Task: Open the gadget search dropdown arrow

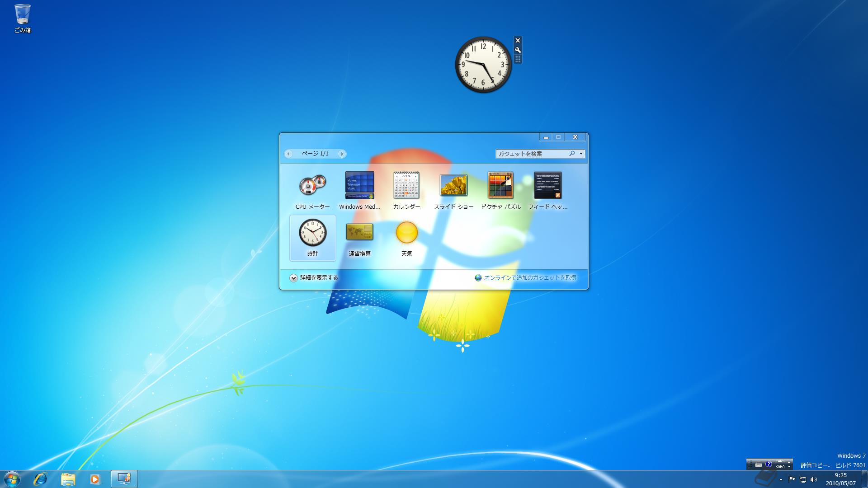Action: (581, 154)
